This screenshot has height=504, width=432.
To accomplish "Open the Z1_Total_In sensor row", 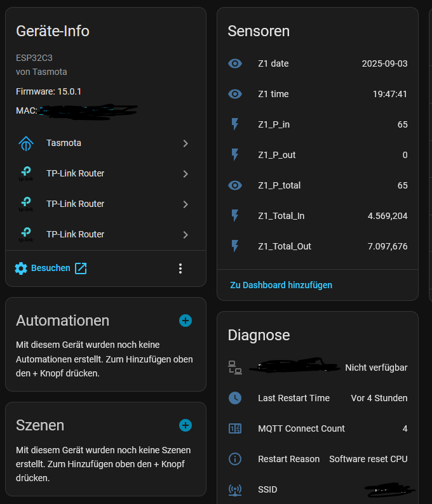I will click(281, 216).
